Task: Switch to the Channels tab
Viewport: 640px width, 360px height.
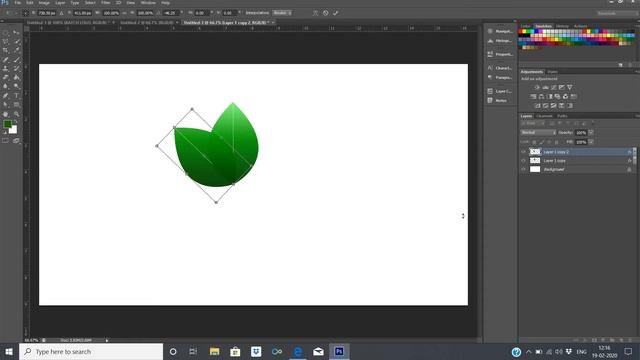Action: [x=544, y=116]
